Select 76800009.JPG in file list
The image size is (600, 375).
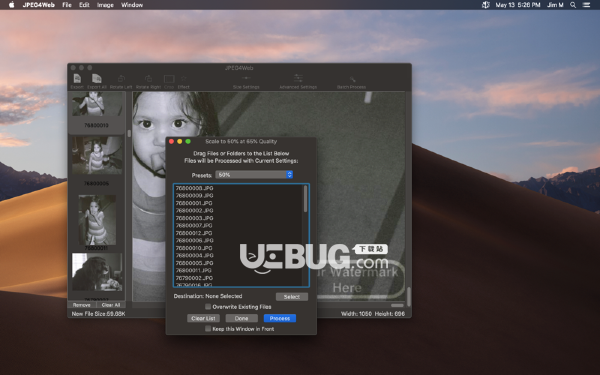194,196
